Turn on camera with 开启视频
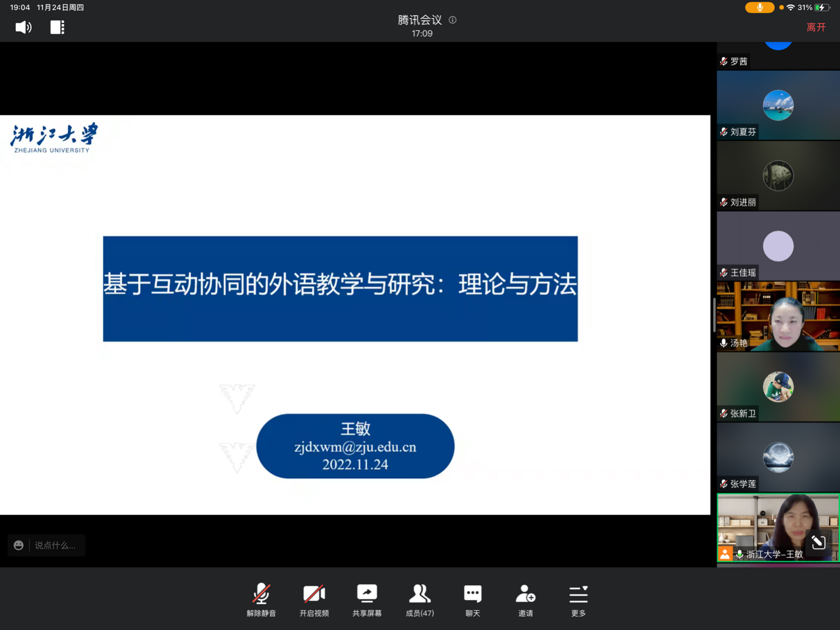The image size is (840, 630). pos(314,600)
